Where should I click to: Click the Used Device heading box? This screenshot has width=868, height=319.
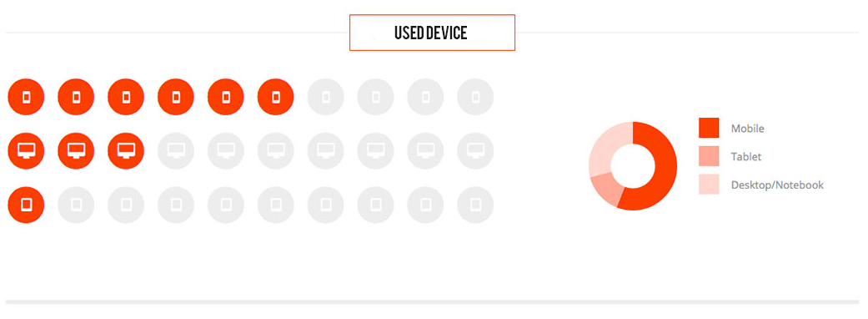(x=433, y=33)
